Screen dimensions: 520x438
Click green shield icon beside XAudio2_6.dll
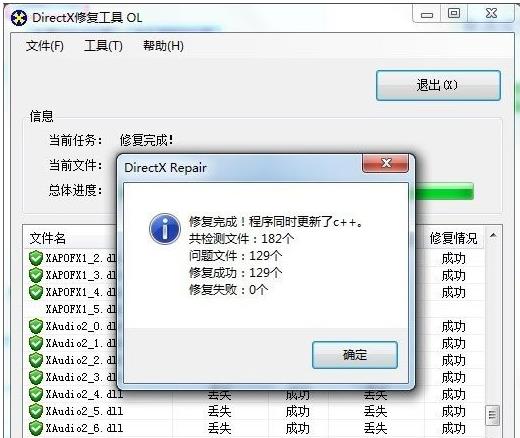pos(36,428)
